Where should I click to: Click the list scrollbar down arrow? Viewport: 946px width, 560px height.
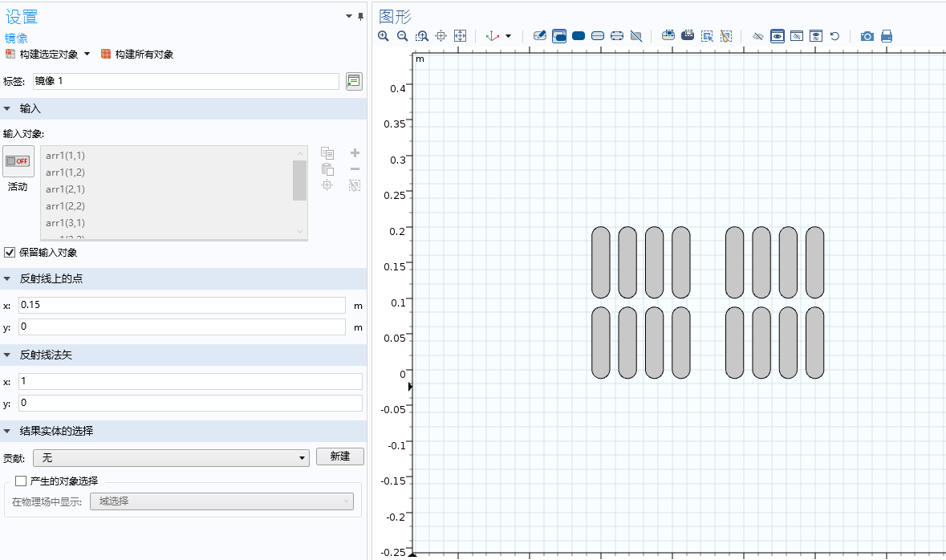300,231
